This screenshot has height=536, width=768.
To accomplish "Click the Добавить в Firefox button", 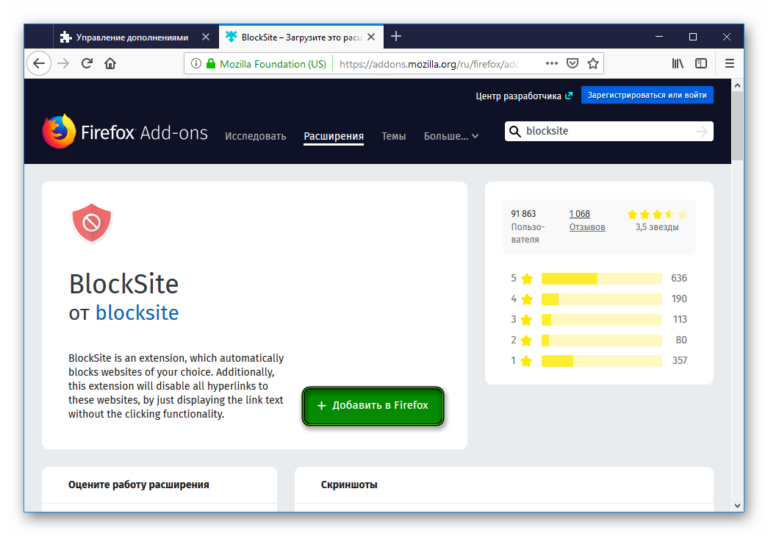I will point(373,406).
